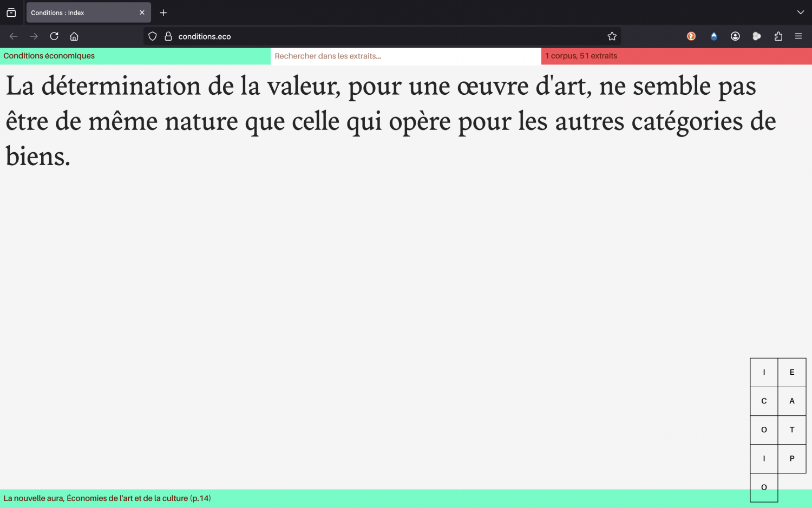Open the tracking protection shield panel
Screen dimensions: 812x508
(153, 36)
